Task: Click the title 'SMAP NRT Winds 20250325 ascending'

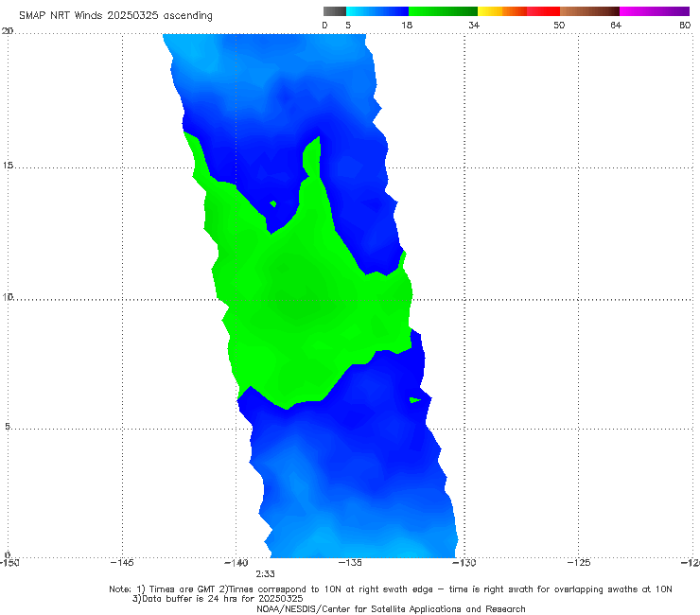Action: pos(115,15)
